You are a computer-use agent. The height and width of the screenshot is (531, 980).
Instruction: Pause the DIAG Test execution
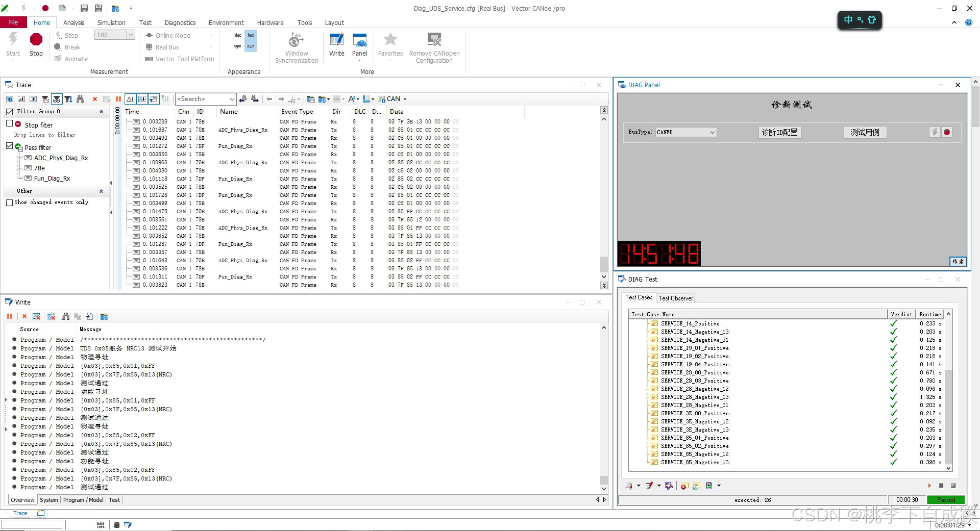click(941, 486)
